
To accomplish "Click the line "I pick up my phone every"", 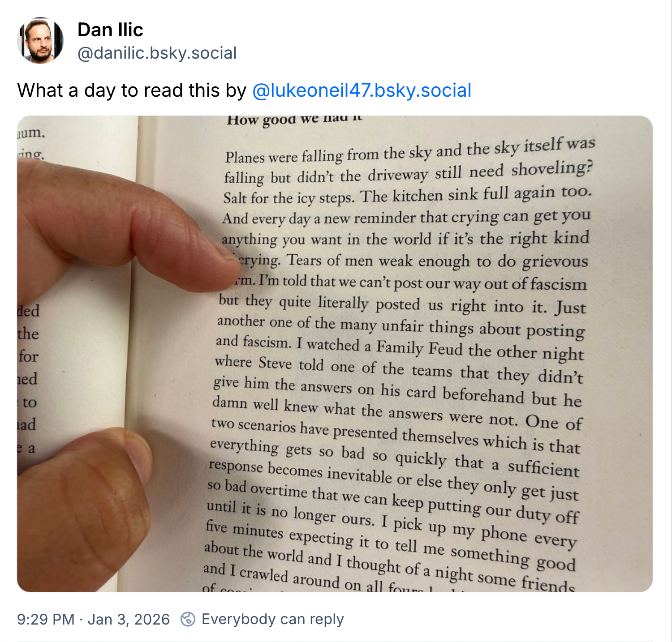I will (479, 531).
